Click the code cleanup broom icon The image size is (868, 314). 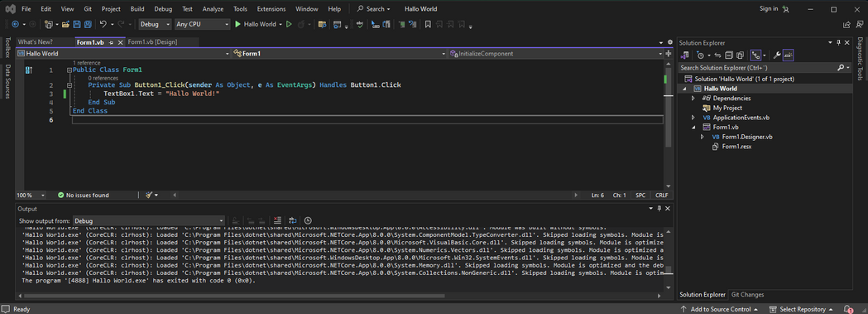(x=148, y=196)
